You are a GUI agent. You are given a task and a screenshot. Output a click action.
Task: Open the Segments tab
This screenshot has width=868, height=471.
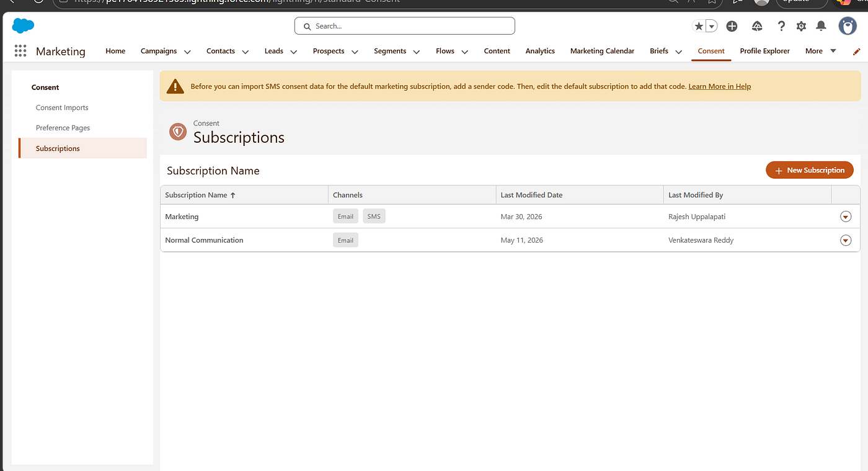390,51
